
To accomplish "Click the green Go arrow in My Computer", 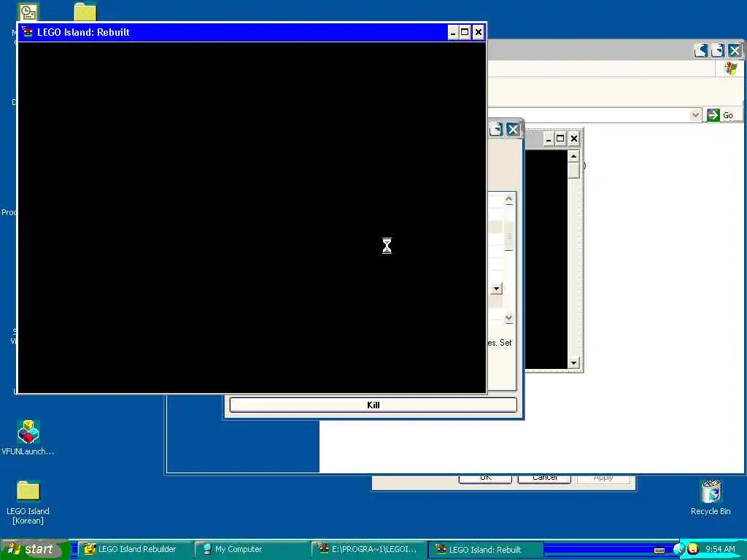I will 713,114.
